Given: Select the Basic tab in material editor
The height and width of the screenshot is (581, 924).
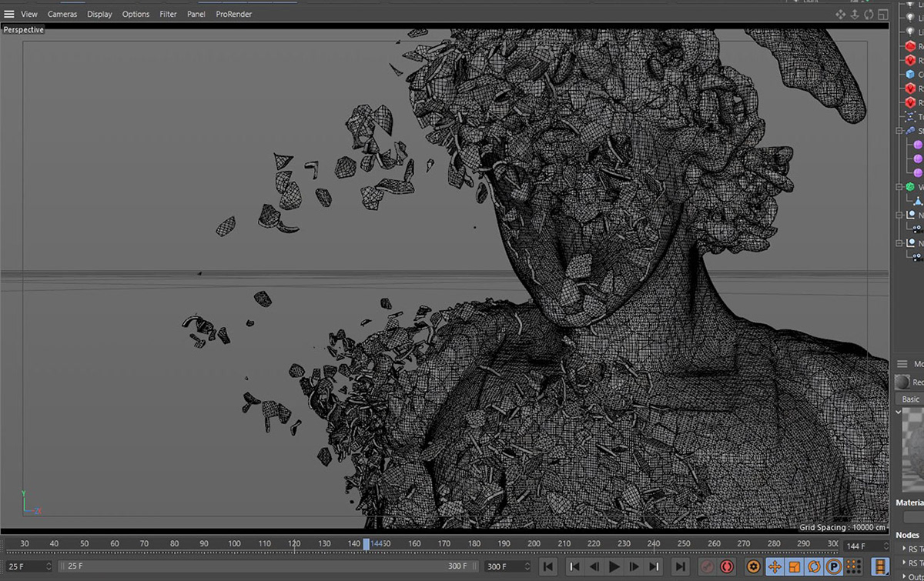Looking at the screenshot, I should point(910,399).
